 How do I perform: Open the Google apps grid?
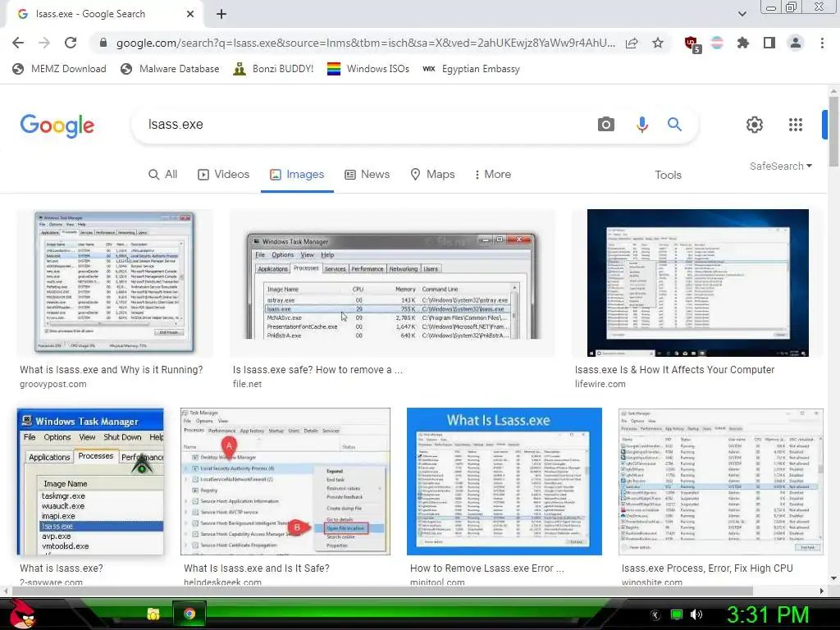click(796, 125)
